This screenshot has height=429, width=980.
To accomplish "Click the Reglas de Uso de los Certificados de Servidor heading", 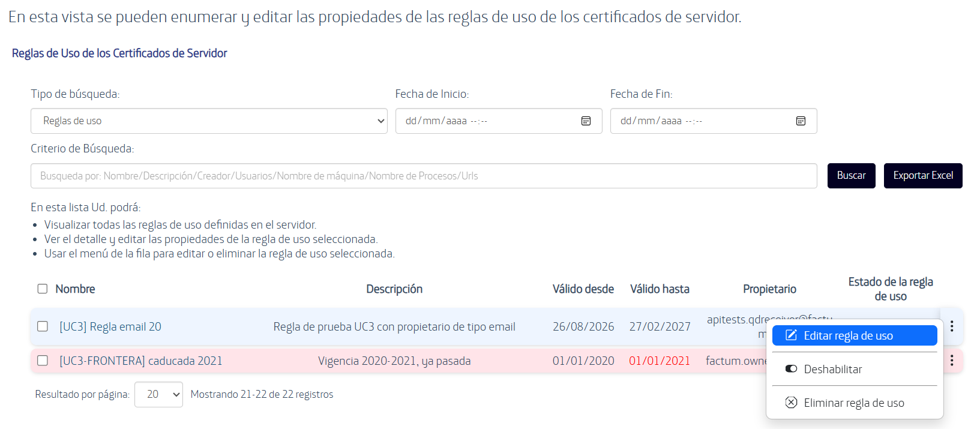I will pos(119,53).
